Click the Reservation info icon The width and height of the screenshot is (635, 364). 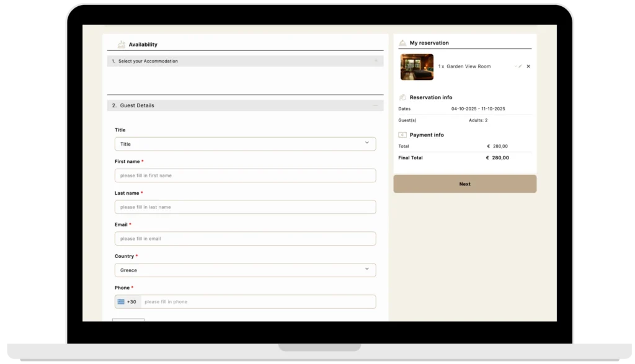pyautogui.click(x=402, y=97)
